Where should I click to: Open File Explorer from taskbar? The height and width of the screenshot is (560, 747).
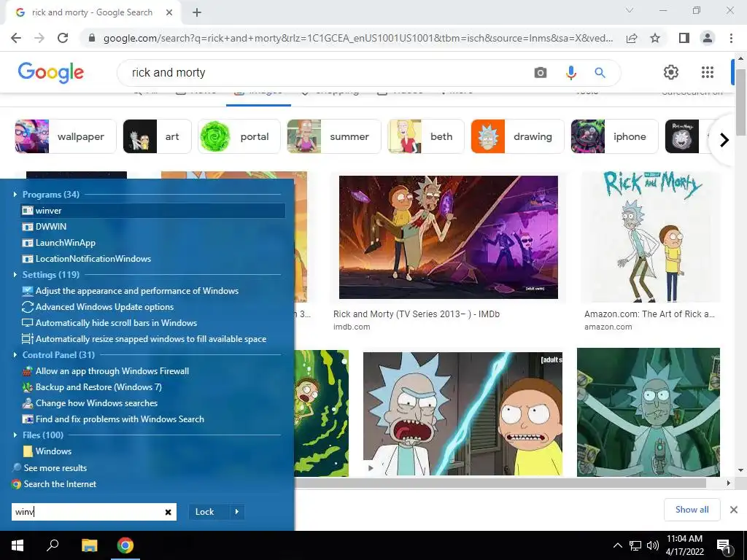coord(89,545)
